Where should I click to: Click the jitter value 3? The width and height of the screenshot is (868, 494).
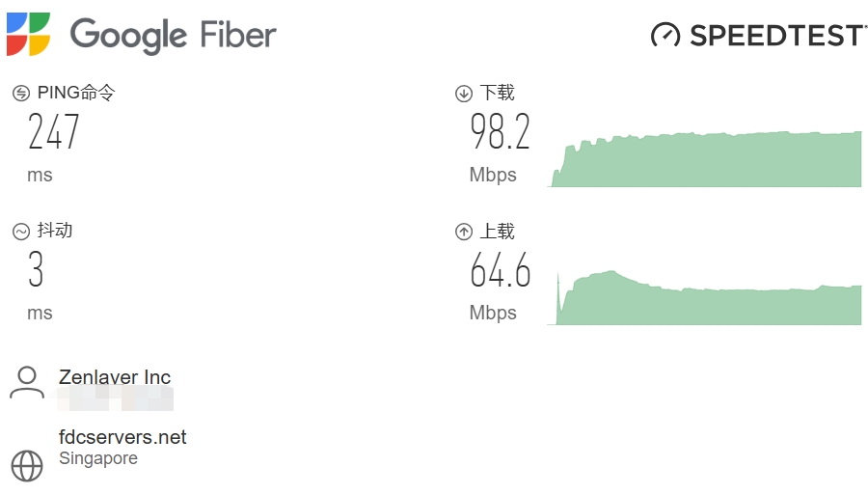[x=36, y=271]
